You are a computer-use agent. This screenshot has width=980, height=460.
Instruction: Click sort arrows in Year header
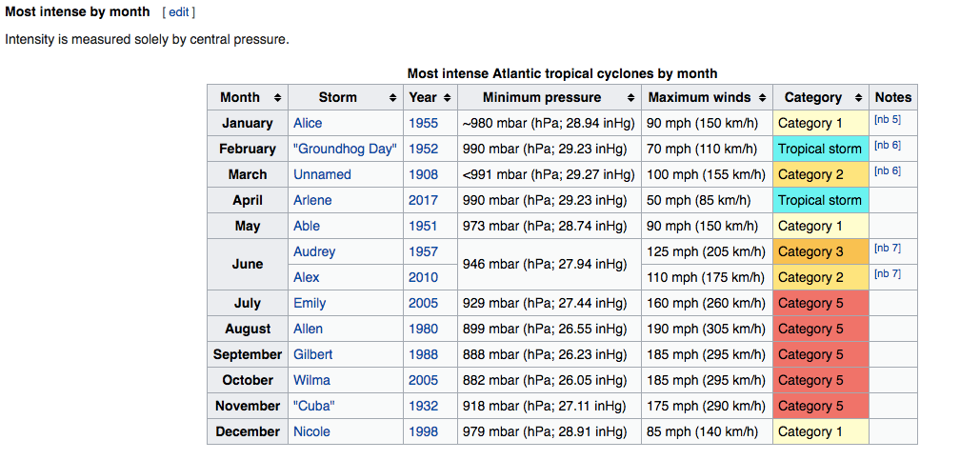tap(447, 98)
